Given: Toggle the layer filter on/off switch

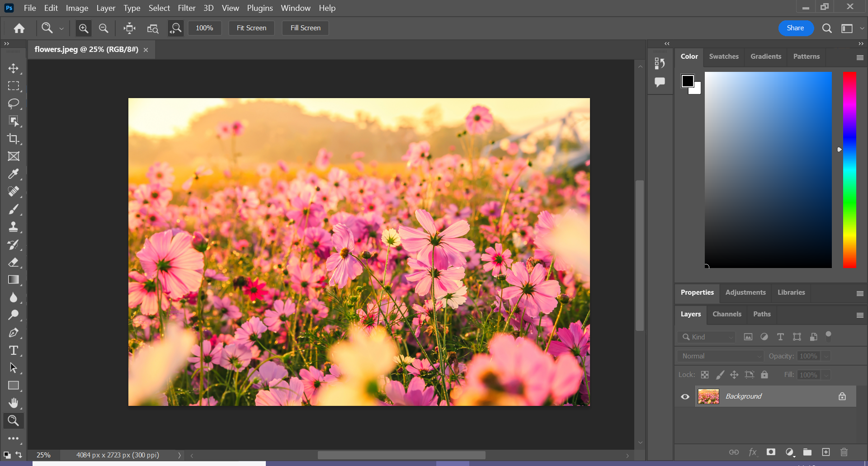Looking at the screenshot, I should pyautogui.click(x=829, y=336).
